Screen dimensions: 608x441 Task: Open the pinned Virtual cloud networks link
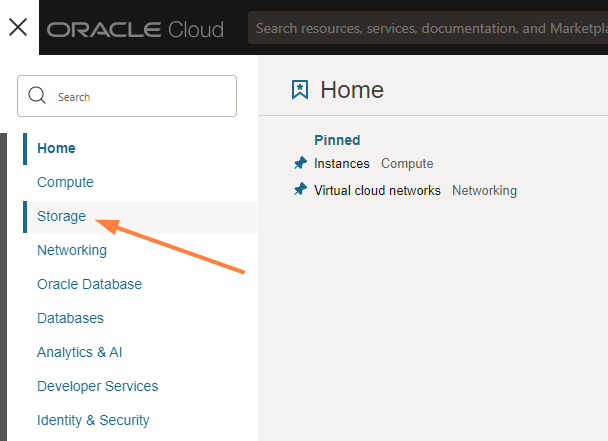click(x=377, y=190)
